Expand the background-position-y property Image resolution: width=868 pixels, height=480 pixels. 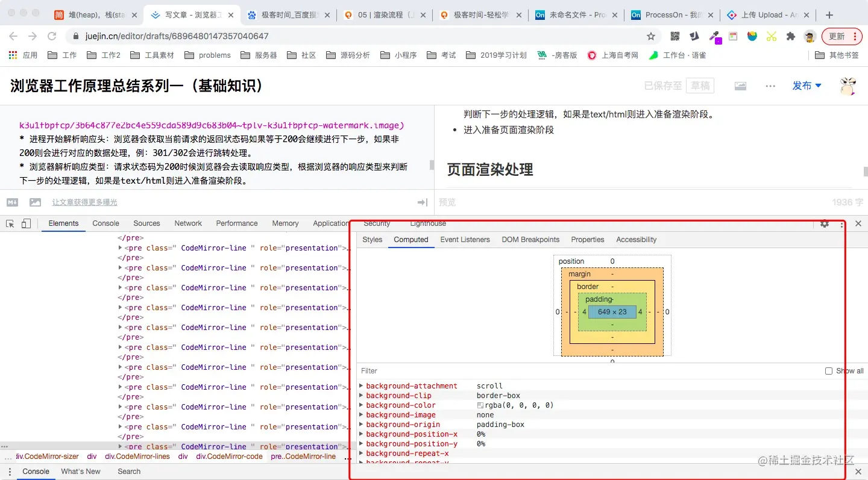[361, 444]
